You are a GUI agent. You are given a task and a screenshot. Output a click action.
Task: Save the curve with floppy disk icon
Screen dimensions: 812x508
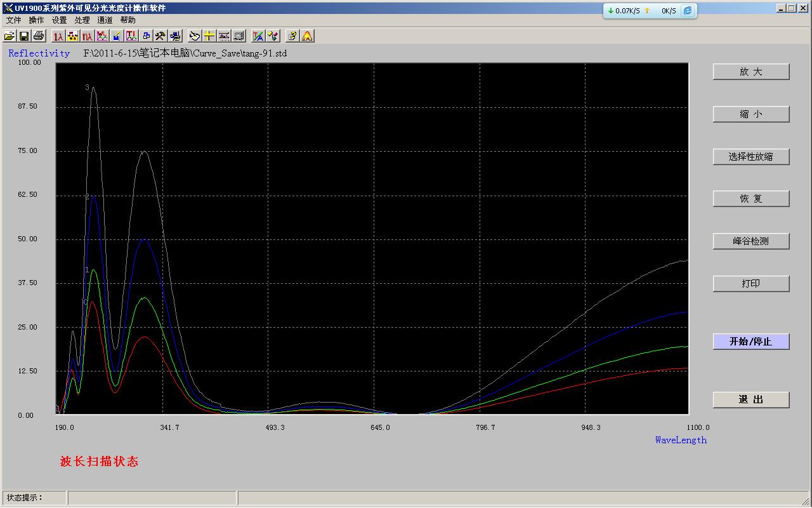click(24, 36)
